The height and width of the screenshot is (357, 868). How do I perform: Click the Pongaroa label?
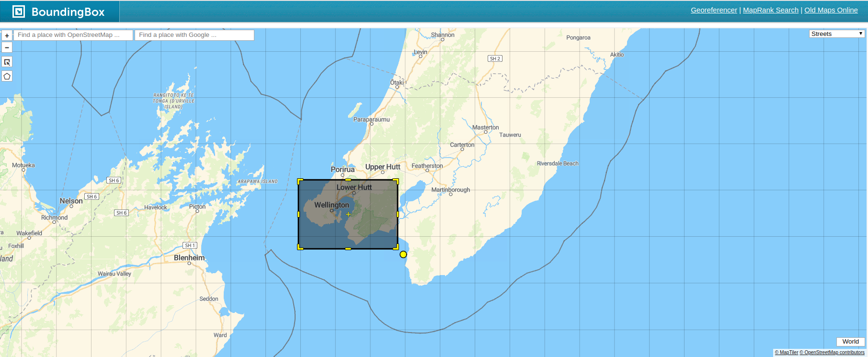578,37
